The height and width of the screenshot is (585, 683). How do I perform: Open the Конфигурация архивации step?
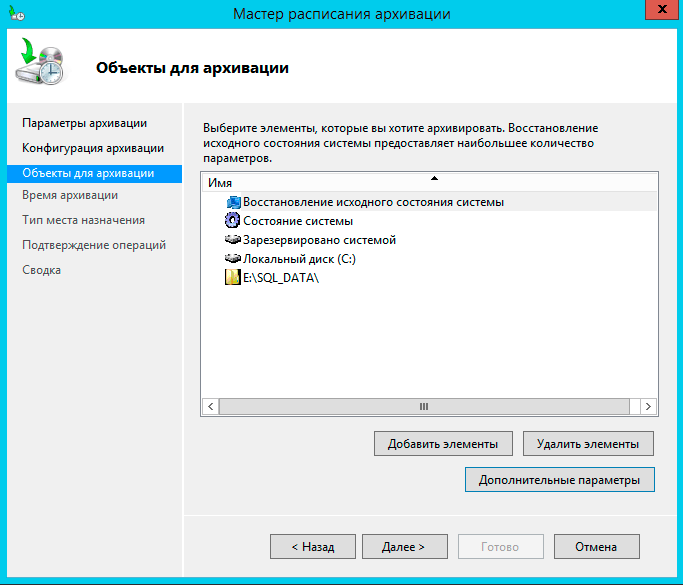pyautogui.click(x=93, y=148)
